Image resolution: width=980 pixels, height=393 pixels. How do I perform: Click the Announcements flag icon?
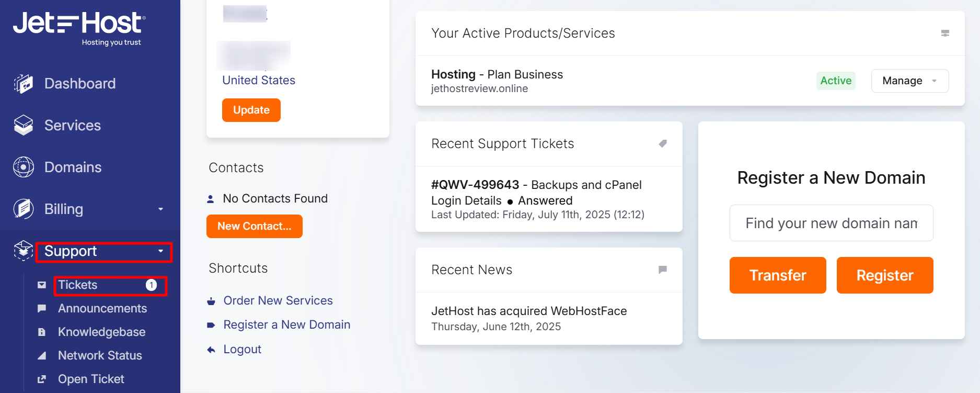[42, 308]
